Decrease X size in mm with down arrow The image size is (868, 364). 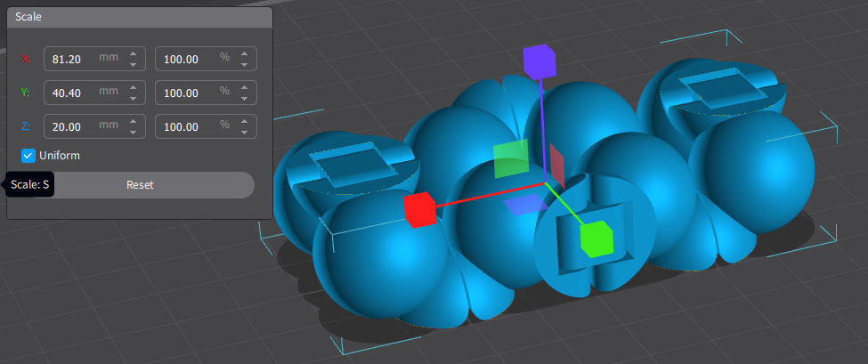[x=133, y=65]
